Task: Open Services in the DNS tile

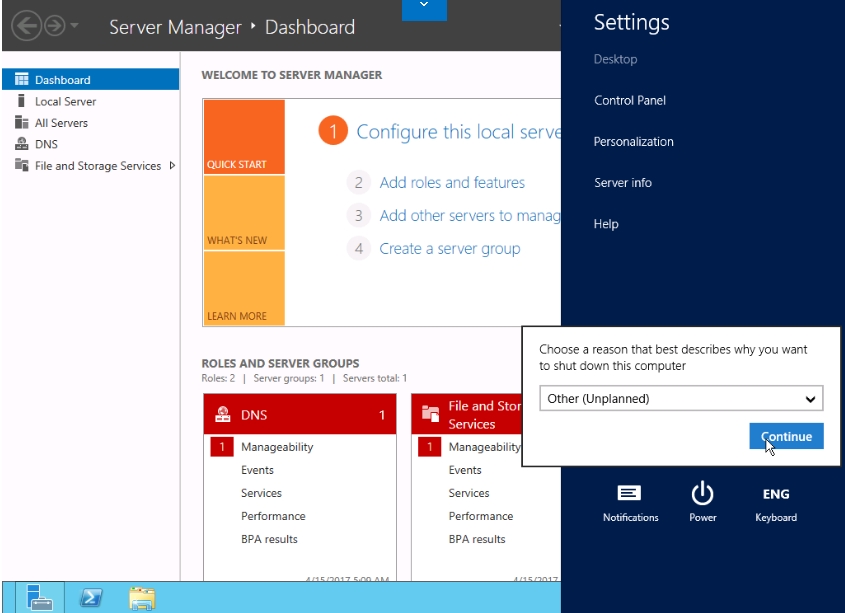Action: pyautogui.click(x=261, y=493)
